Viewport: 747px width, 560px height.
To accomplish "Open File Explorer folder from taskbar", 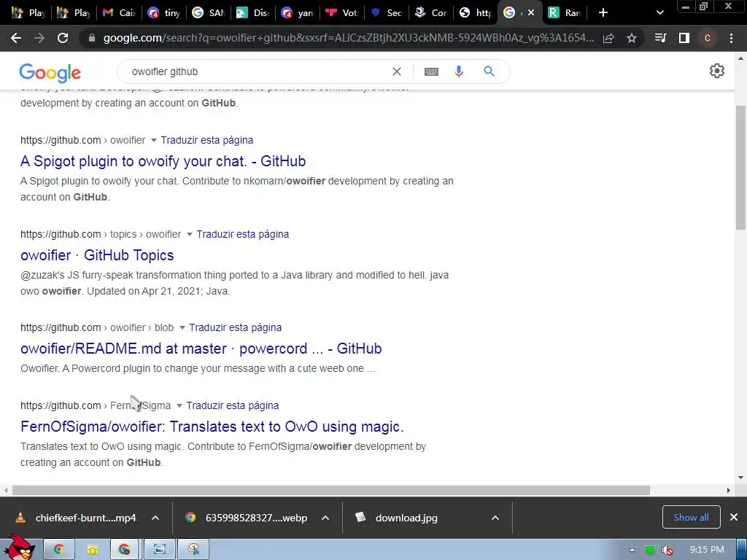I will click(x=93, y=550).
